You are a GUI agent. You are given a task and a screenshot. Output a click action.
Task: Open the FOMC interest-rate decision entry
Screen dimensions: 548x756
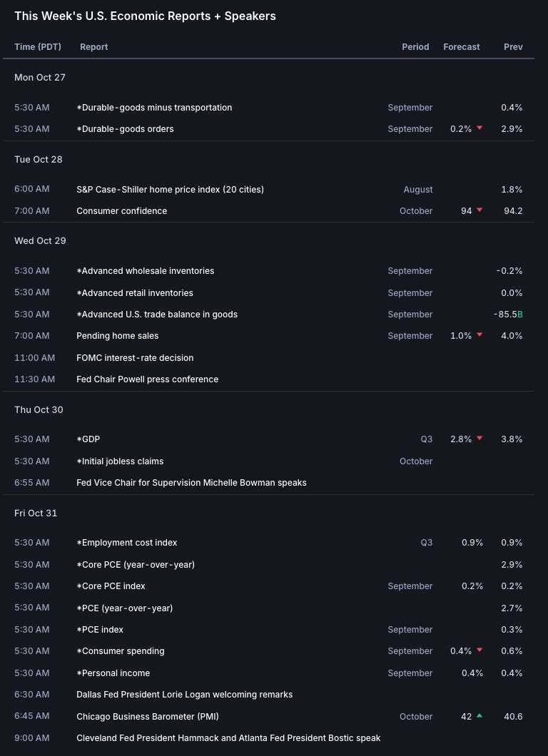135,357
